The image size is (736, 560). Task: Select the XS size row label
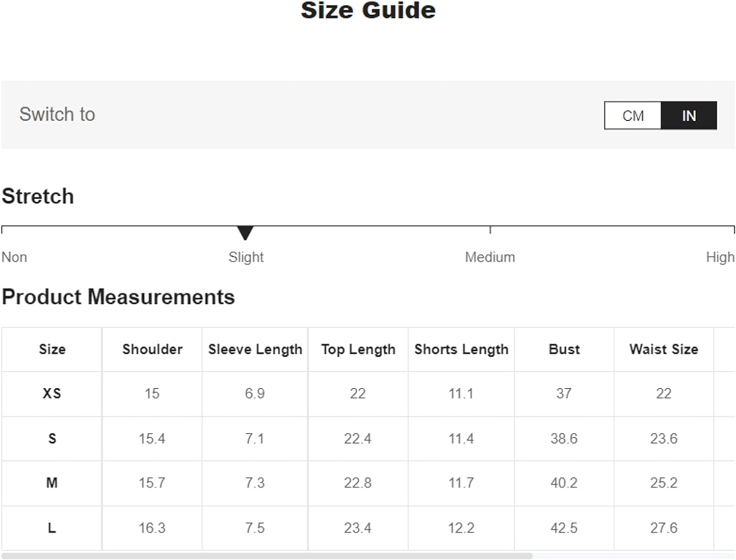coord(52,394)
